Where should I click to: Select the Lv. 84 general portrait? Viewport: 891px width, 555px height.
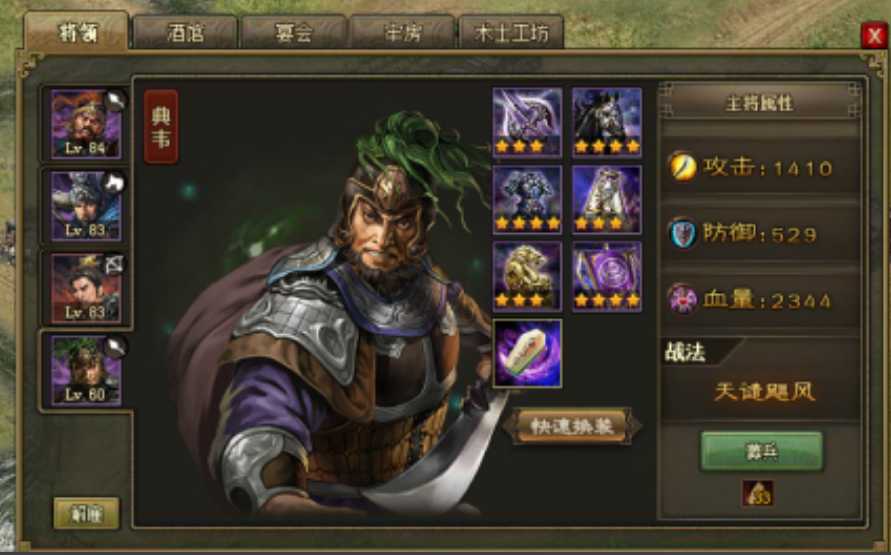click(86, 124)
